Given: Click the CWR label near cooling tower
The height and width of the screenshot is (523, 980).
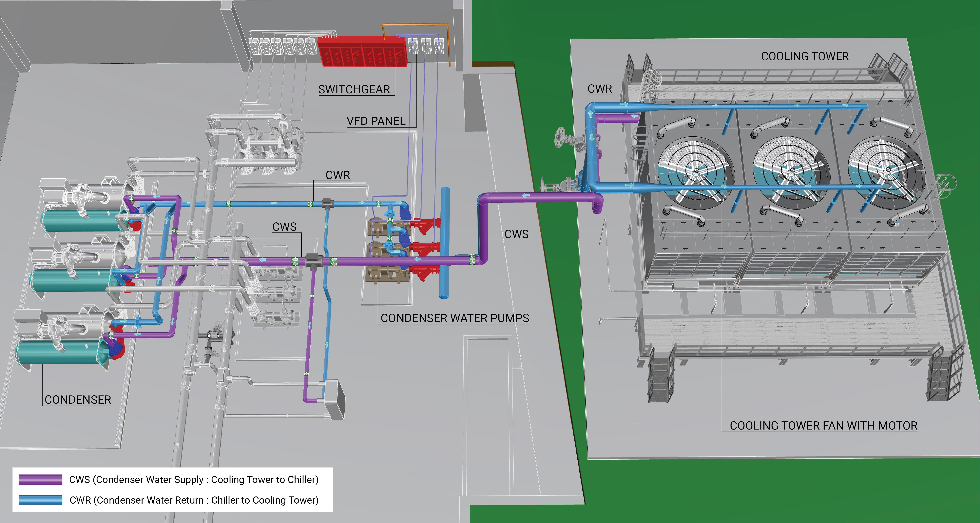Looking at the screenshot, I should (x=600, y=89).
